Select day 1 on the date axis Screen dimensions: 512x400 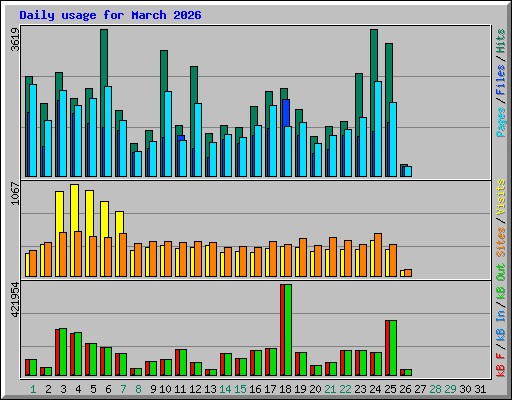pyautogui.click(x=33, y=389)
